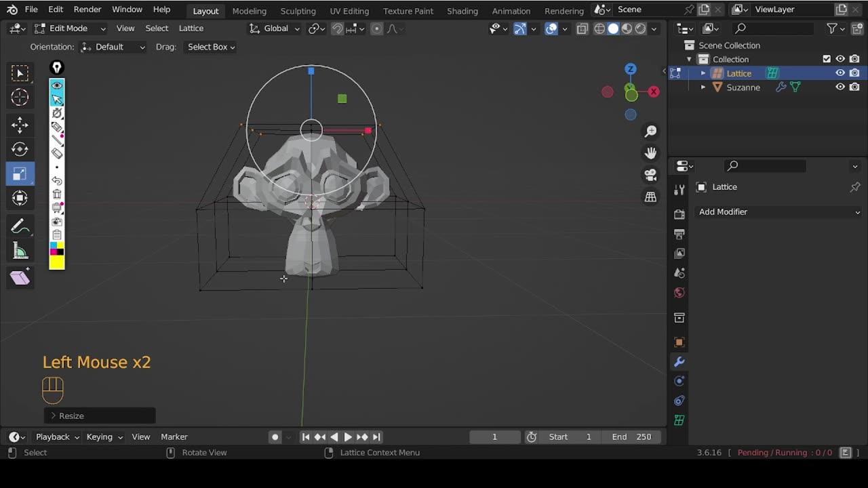This screenshot has height=488, width=868.
Task: Open Modifier properties wrench tab
Action: pyautogui.click(x=679, y=362)
